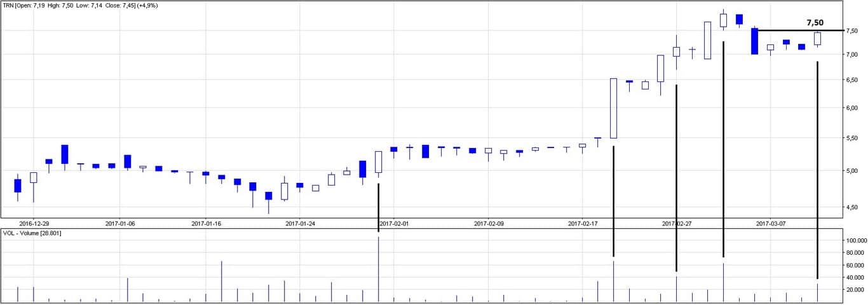Select the highest white candle at the price peak
868x305 pixels.
click(x=723, y=20)
